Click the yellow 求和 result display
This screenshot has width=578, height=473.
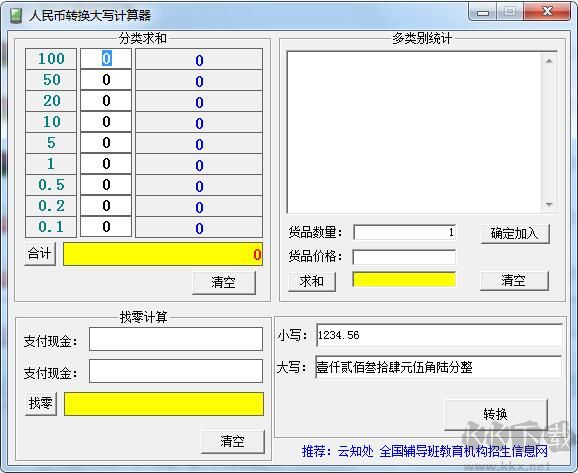pos(404,279)
